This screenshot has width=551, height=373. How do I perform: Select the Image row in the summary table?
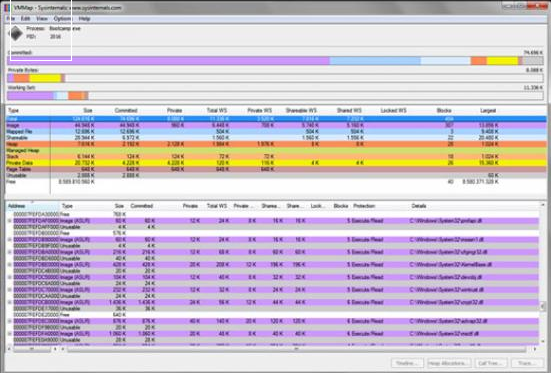click(276, 125)
